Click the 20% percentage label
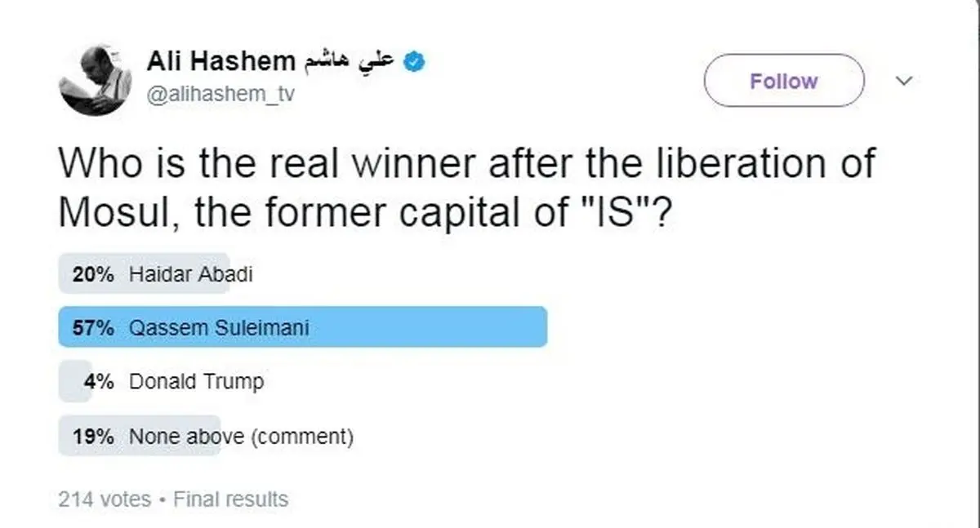The image size is (980, 528). [92, 274]
